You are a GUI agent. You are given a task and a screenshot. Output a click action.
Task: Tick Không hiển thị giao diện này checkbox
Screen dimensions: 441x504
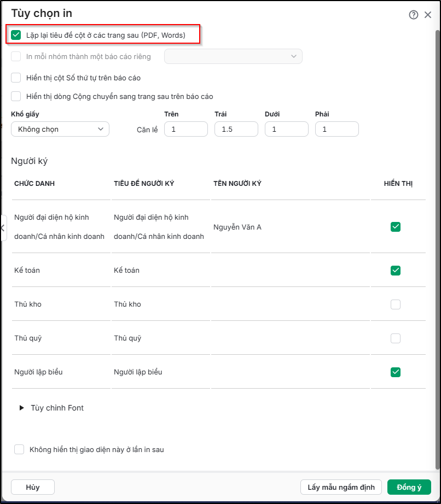click(x=19, y=449)
